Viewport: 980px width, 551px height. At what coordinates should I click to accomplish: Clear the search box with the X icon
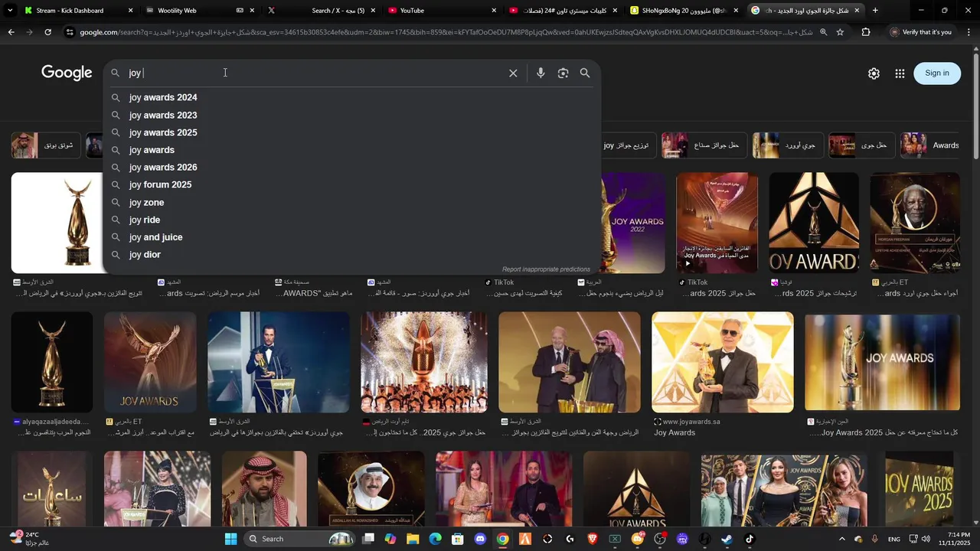click(x=513, y=73)
